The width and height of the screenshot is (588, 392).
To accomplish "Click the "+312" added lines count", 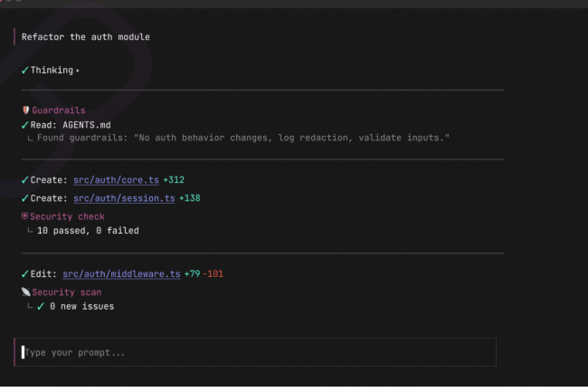I will coord(174,180).
